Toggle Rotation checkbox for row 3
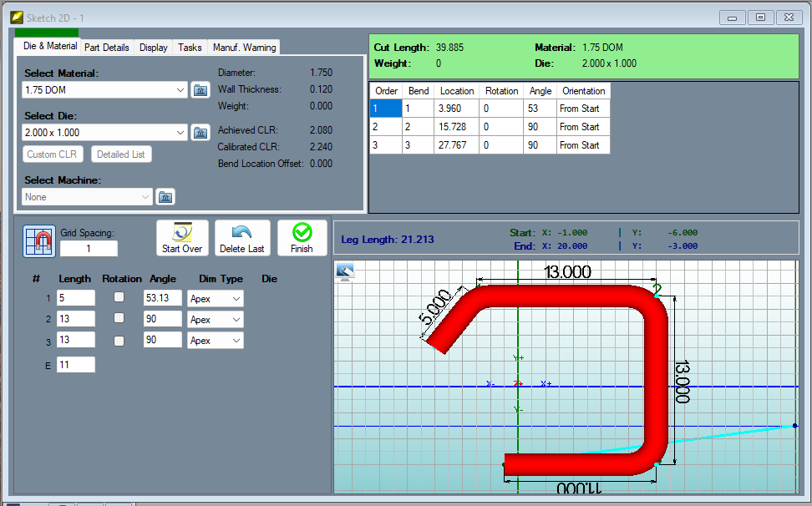812x506 pixels. click(119, 341)
